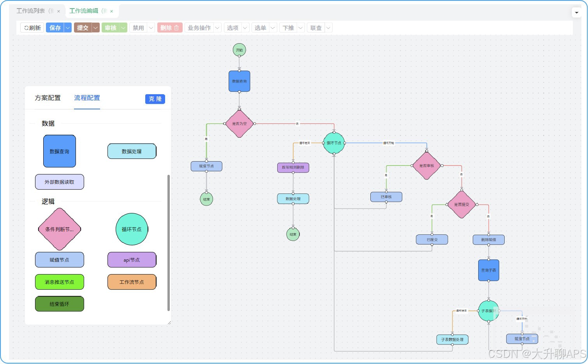Click the 结束 node below canvas 数据处理
Viewport: 588px width, 364px height.
(293, 234)
